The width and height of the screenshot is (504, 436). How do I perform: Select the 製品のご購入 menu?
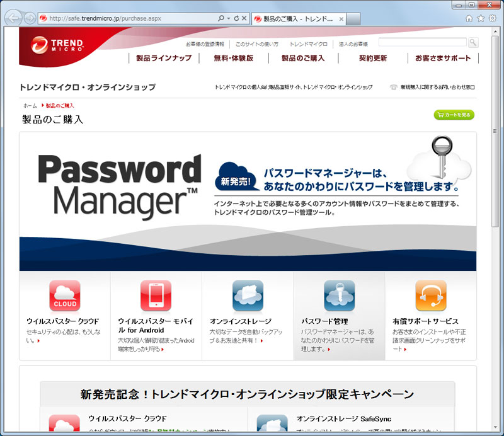303,58
